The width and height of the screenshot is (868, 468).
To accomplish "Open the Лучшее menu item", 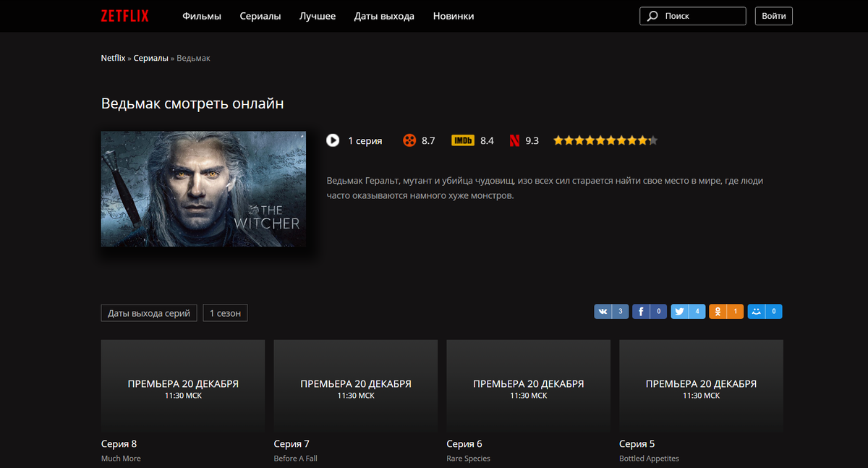I will coord(318,16).
